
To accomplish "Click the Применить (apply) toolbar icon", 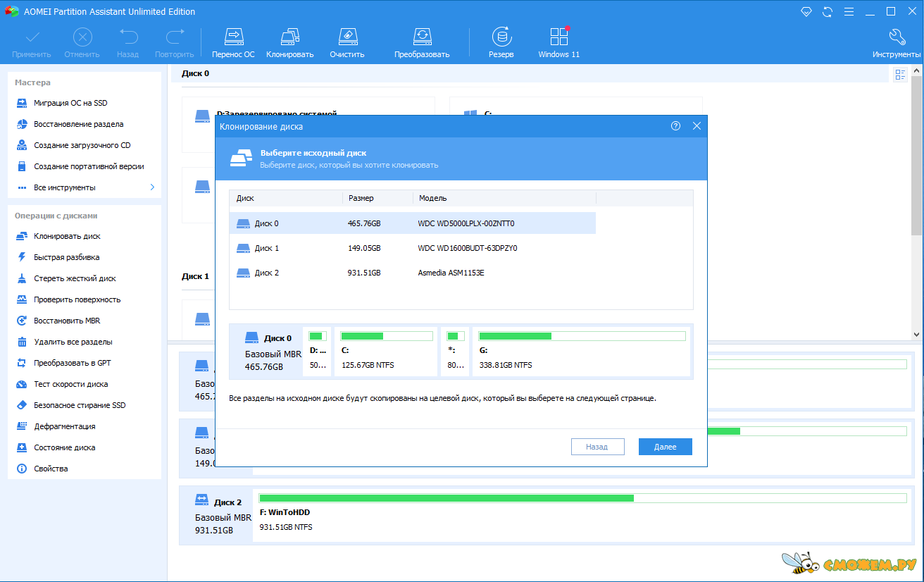I will (x=32, y=37).
